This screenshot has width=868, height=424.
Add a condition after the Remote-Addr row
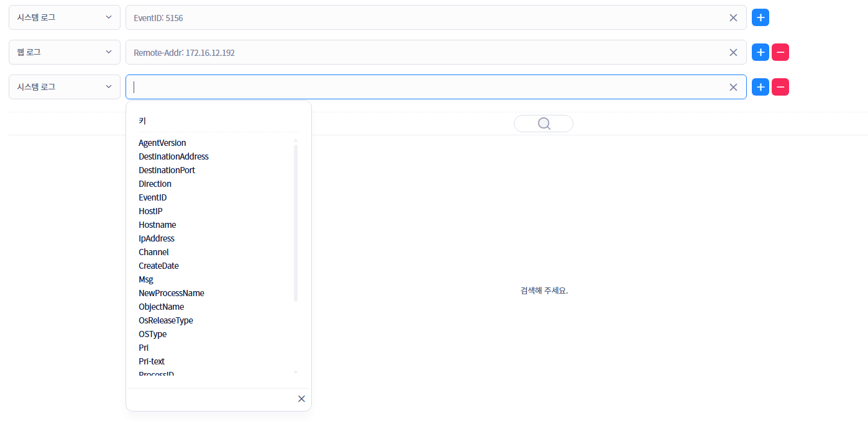760,52
